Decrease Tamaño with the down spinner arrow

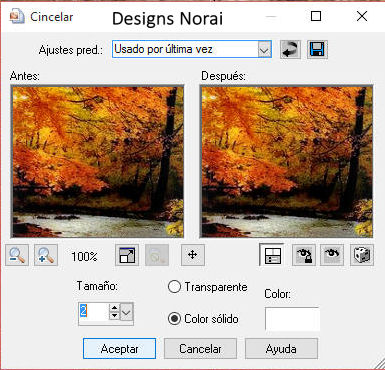pos(114,315)
